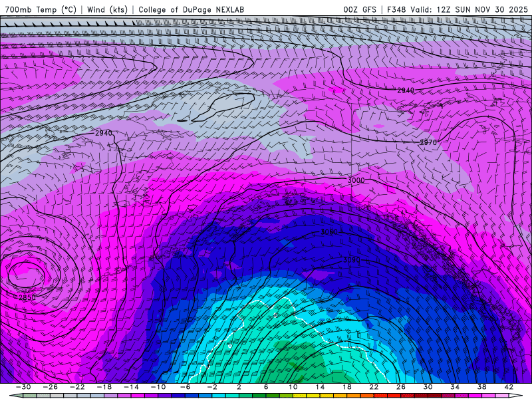Image resolution: width=532 pixels, height=399 pixels.
Task: Select the 22 color scale label
Action: tap(374, 387)
